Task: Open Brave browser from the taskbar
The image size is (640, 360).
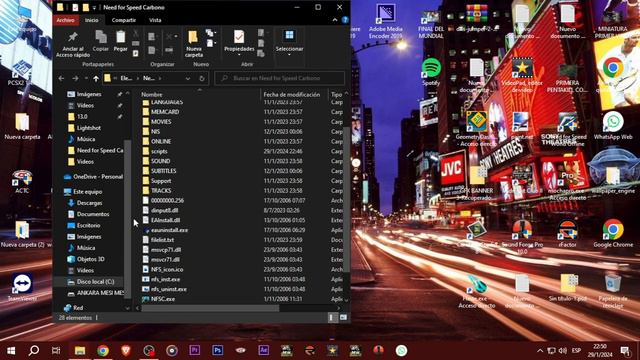Action: tap(126, 350)
